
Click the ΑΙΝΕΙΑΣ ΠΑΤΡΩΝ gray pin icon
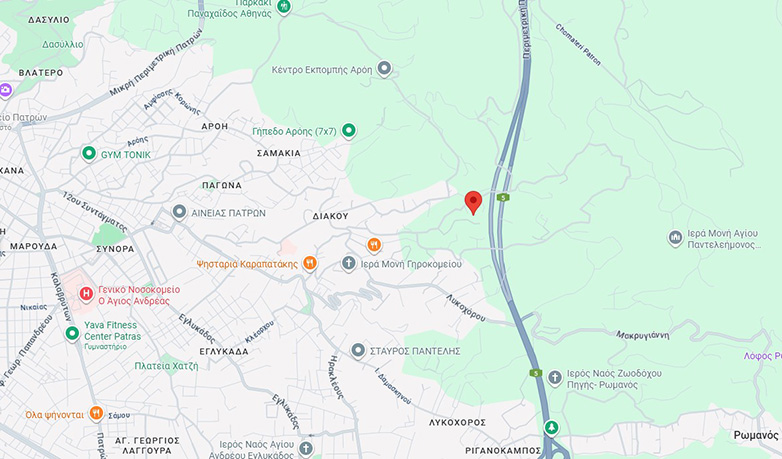click(x=179, y=212)
